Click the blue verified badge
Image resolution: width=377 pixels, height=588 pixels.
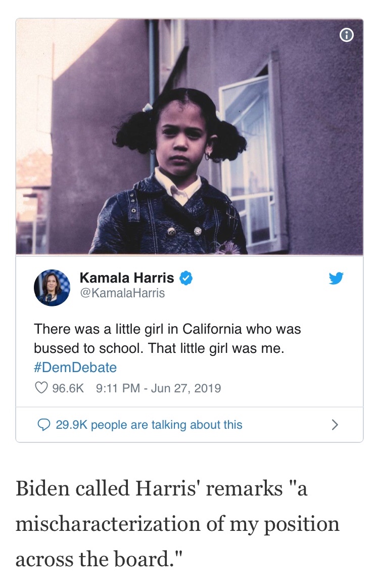click(x=185, y=278)
